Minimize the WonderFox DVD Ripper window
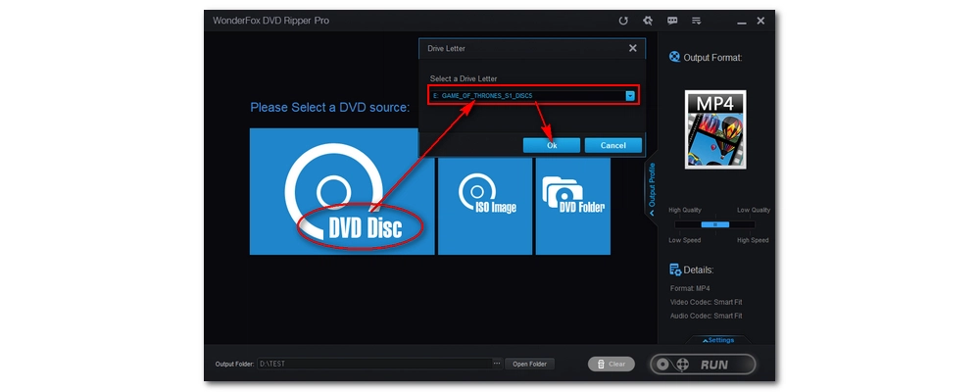This screenshot has width=980, height=392. 741,22
